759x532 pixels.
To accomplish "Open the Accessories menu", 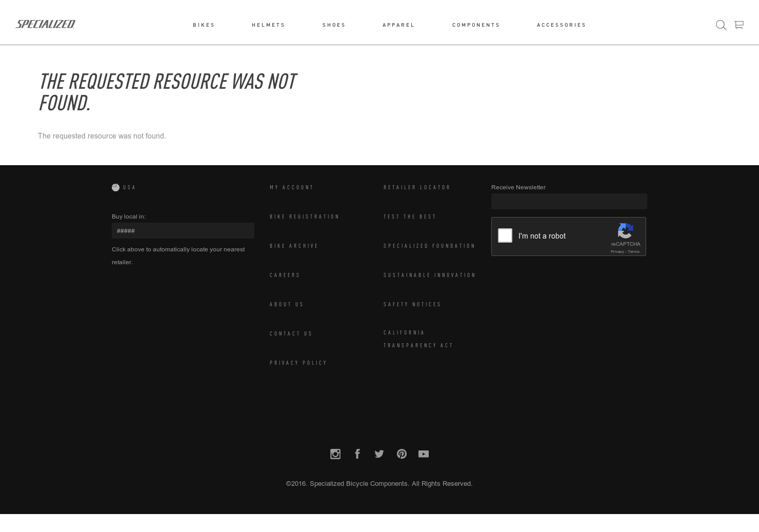I will [x=562, y=25].
